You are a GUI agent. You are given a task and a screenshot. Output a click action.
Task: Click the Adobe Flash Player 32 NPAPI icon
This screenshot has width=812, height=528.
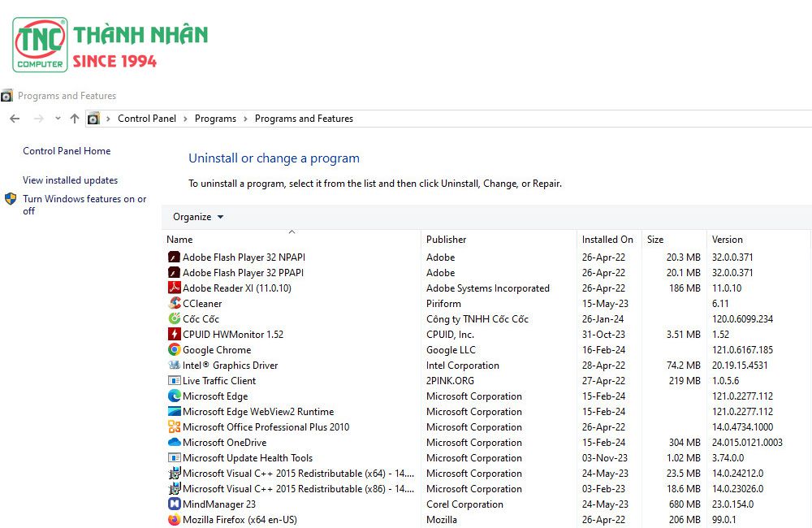[174, 257]
